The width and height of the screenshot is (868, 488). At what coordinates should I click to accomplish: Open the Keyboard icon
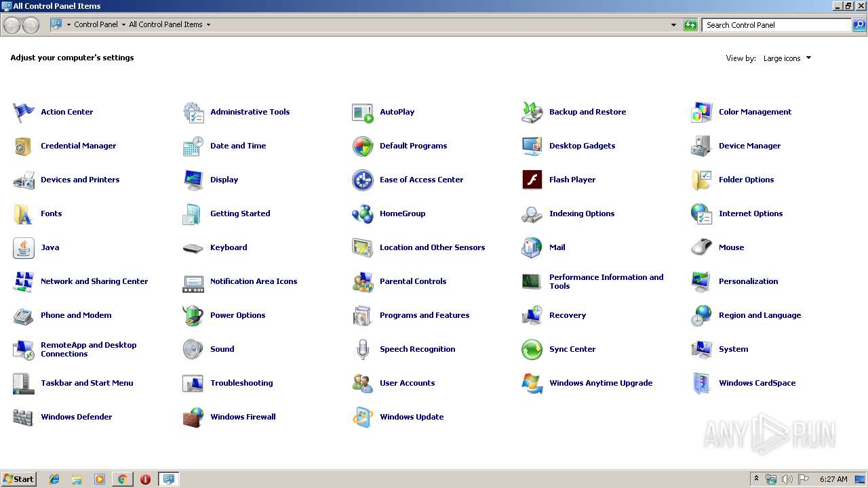(193, 247)
